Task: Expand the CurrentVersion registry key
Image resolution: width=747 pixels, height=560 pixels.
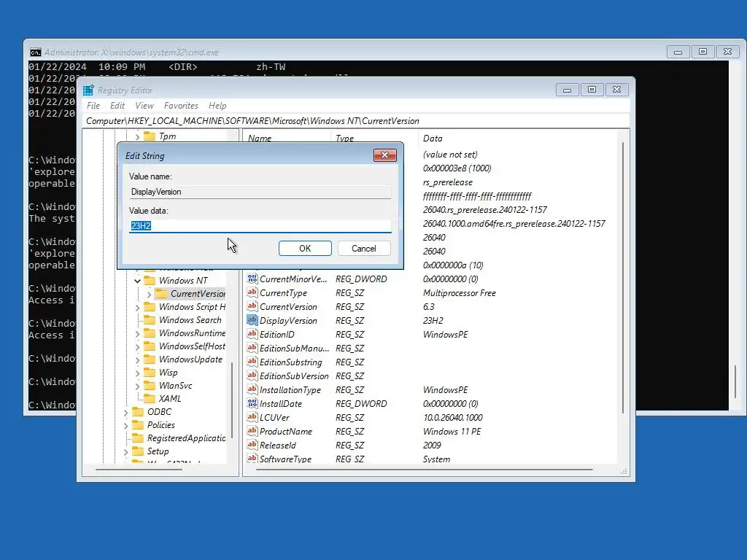Action: coord(149,295)
